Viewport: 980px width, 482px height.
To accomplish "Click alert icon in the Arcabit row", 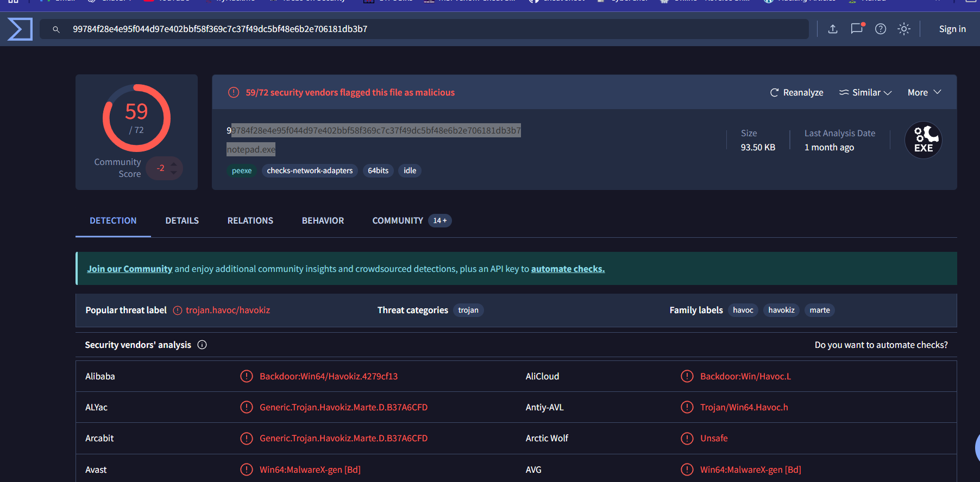I will (247, 438).
